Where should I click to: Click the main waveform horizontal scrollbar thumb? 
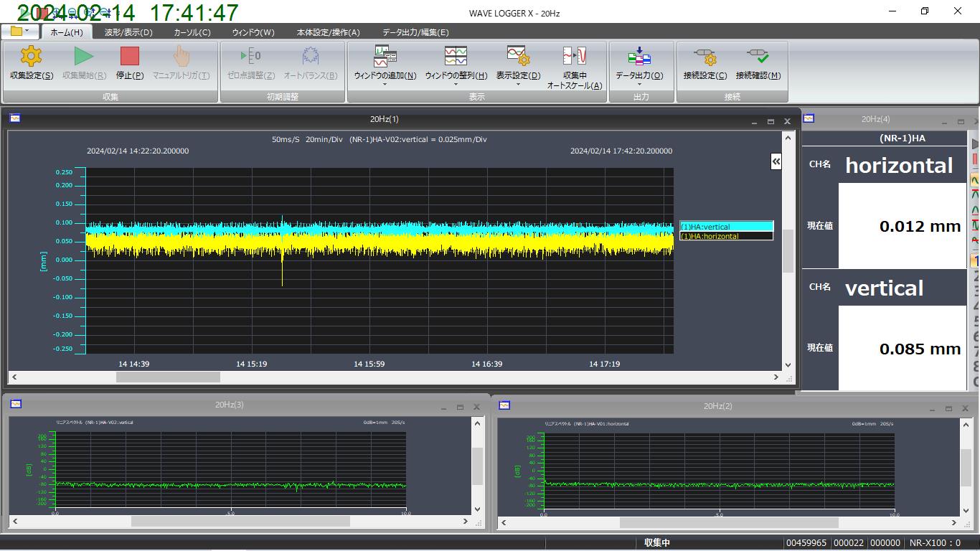(168, 377)
